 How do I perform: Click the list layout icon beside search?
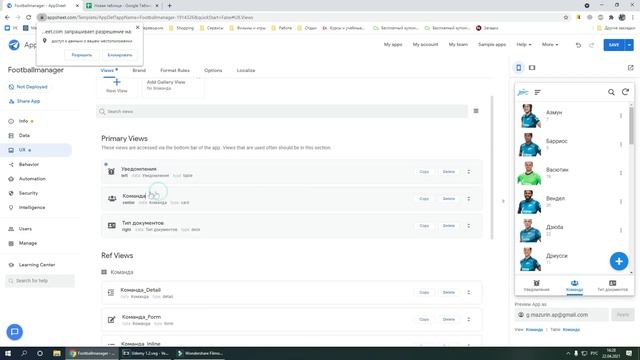(x=476, y=111)
